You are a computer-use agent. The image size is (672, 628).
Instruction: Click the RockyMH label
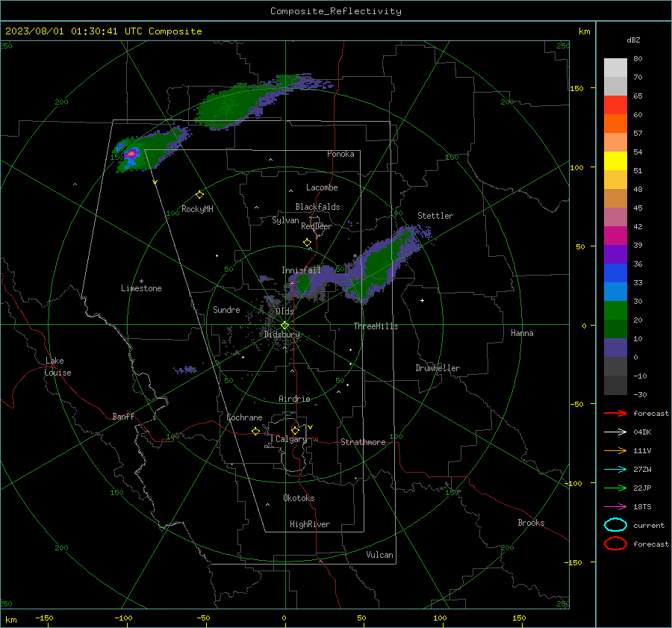(x=197, y=209)
